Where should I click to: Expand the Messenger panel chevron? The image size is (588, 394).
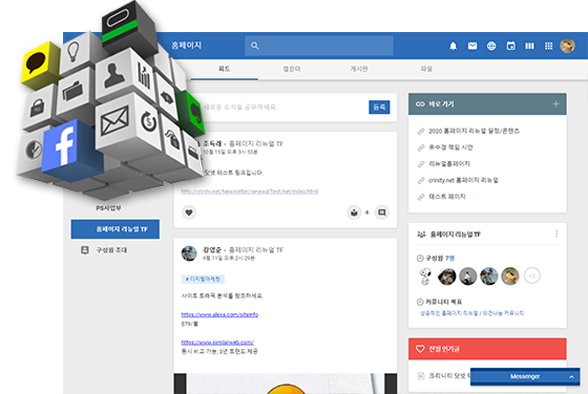click(572, 377)
